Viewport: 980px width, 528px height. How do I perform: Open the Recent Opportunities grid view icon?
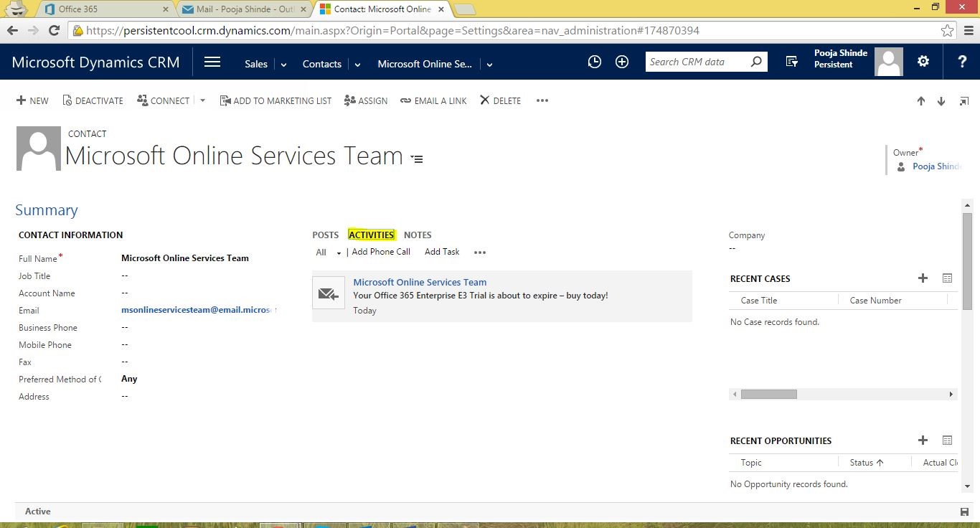947,440
